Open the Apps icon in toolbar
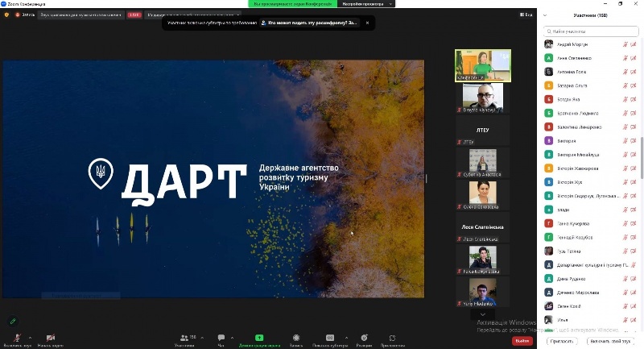The image size is (644, 349). pos(392,337)
